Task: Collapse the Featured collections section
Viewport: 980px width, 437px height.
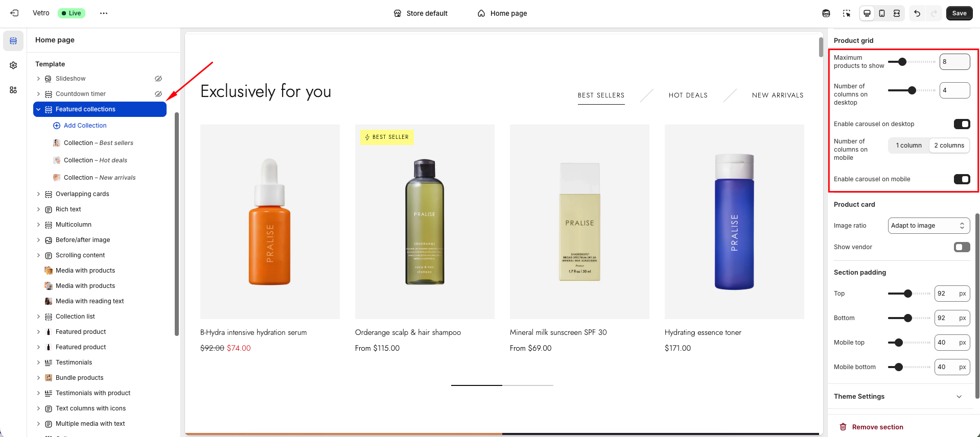Action: coord(38,109)
